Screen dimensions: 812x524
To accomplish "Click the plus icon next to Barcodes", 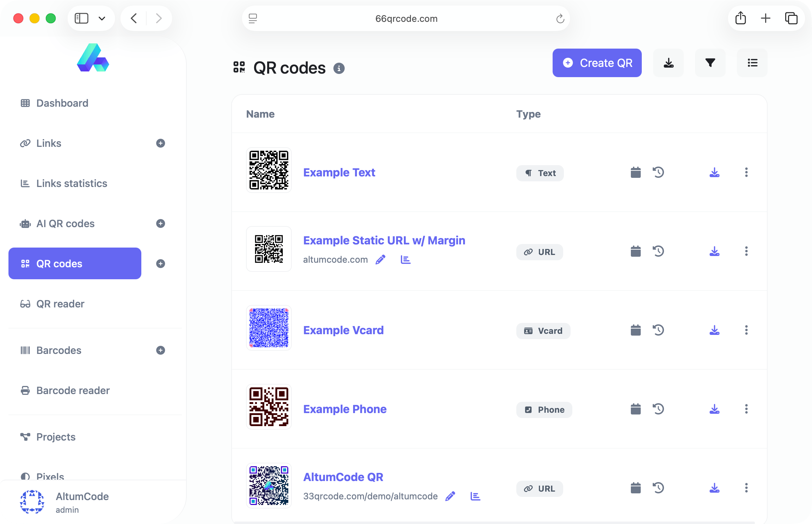I will tap(161, 350).
